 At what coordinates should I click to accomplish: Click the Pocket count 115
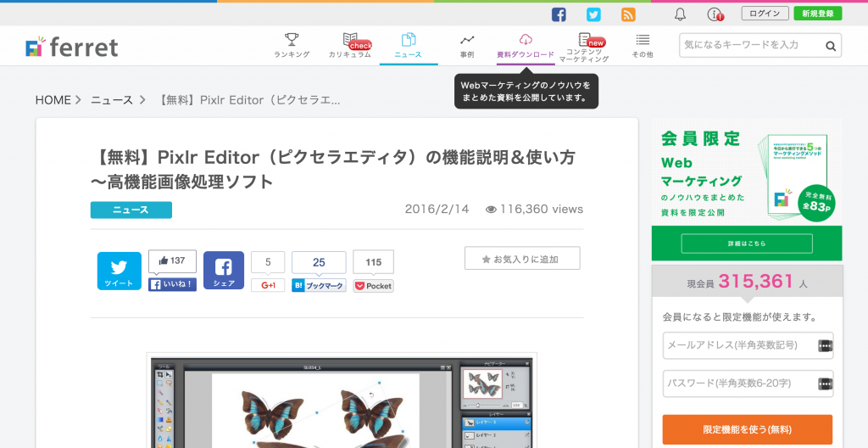coord(373,262)
